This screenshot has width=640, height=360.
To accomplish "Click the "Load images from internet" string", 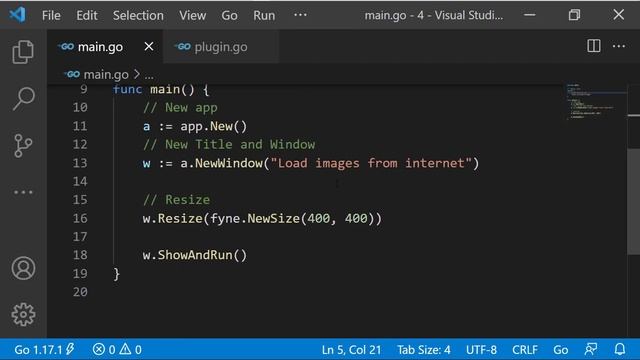I will (x=371, y=163).
